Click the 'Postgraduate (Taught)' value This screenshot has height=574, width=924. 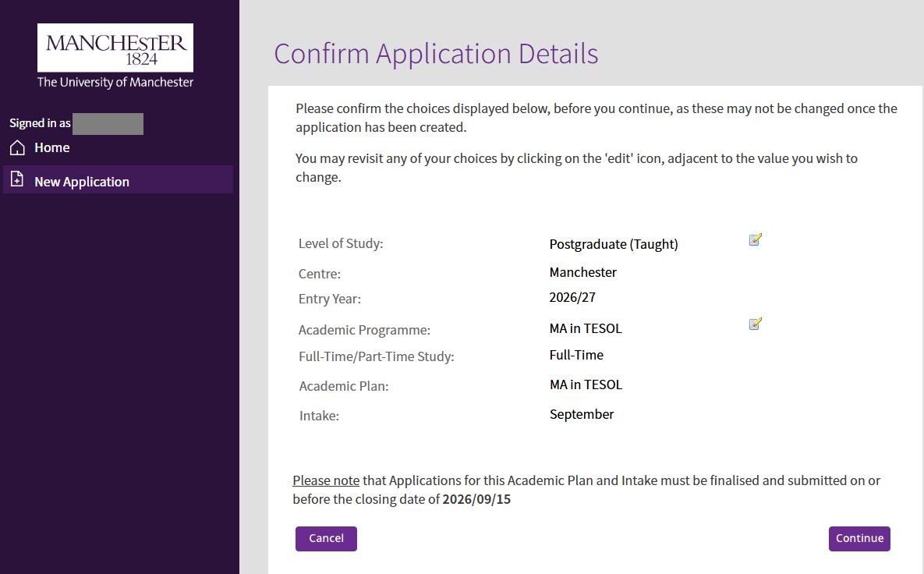point(613,244)
